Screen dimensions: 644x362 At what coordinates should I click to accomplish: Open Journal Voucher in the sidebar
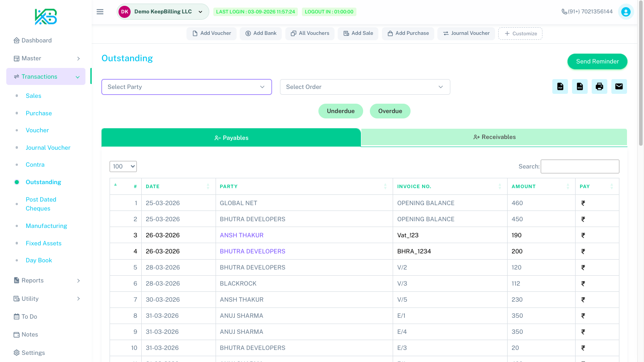pos(48,147)
